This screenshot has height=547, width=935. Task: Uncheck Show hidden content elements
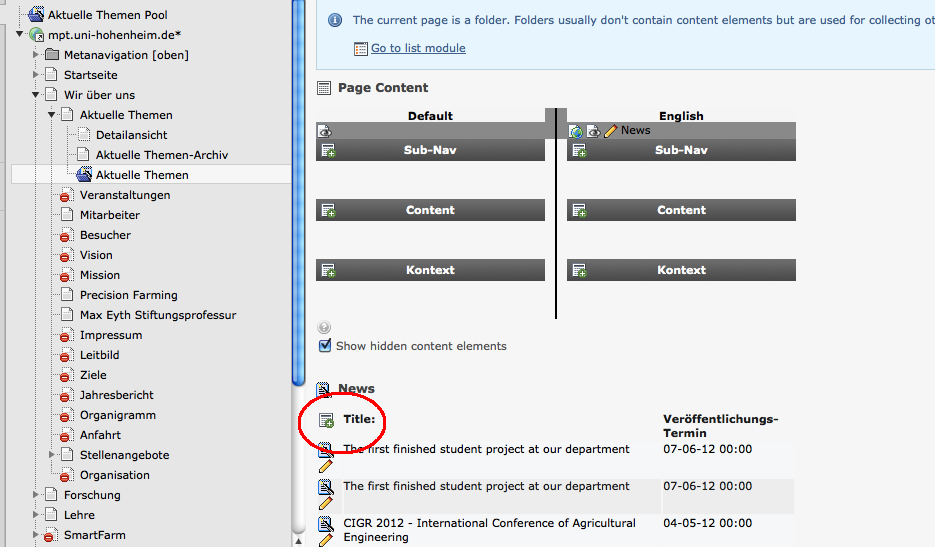(325, 346)
